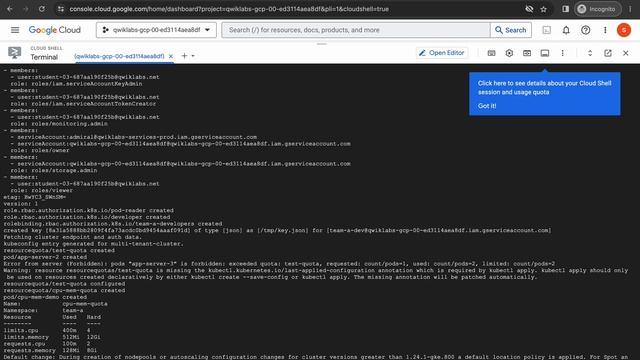
Task: Open the terminal settings gear icon
Action: click(x=509, y=53)
